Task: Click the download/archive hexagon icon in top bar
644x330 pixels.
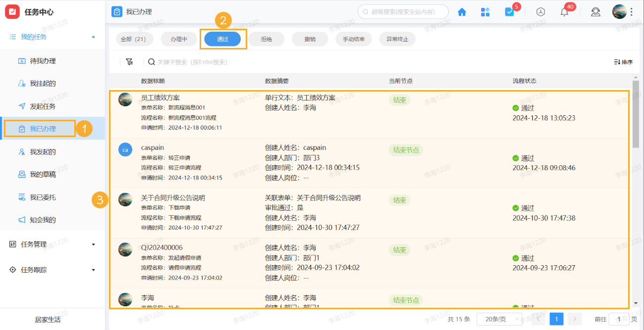Action: pos(540,11)
